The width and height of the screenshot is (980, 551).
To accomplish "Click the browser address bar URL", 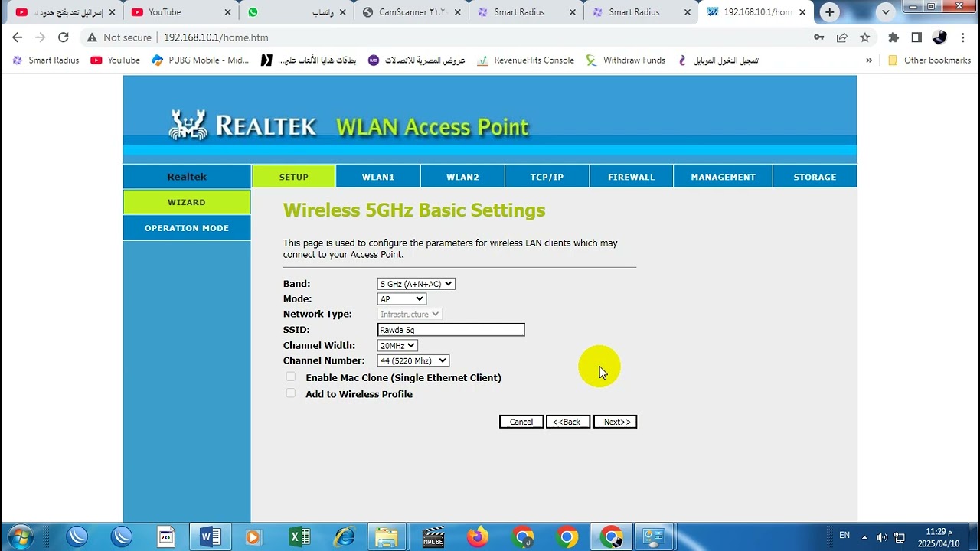I will point(216,37).
